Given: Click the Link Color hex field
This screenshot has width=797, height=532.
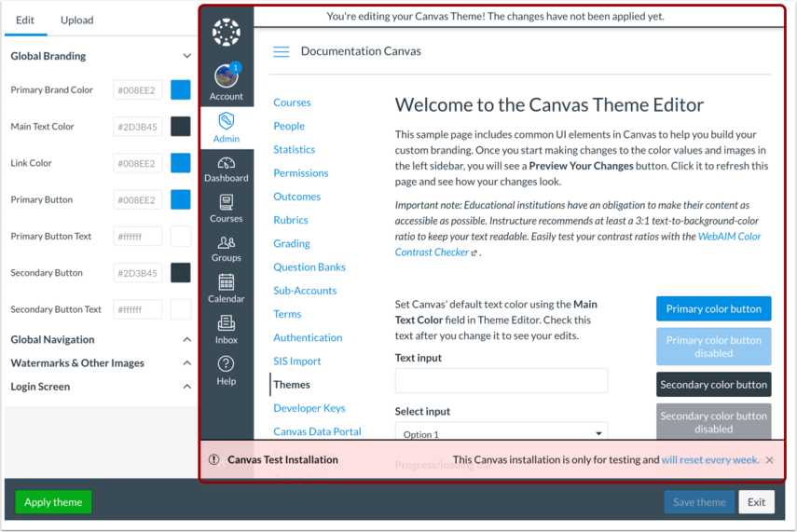Looking at the screenshot, I should 138,163.
